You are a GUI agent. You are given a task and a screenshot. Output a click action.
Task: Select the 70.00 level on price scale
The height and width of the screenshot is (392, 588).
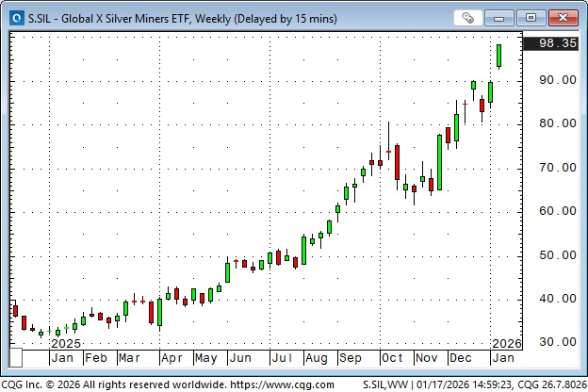(x=557, y=168)
